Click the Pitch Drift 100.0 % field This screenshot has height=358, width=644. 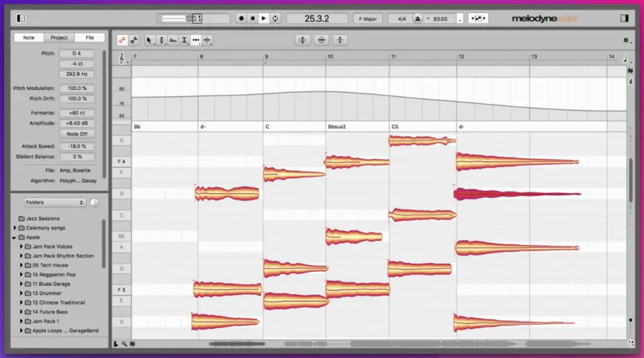[77, 99]
